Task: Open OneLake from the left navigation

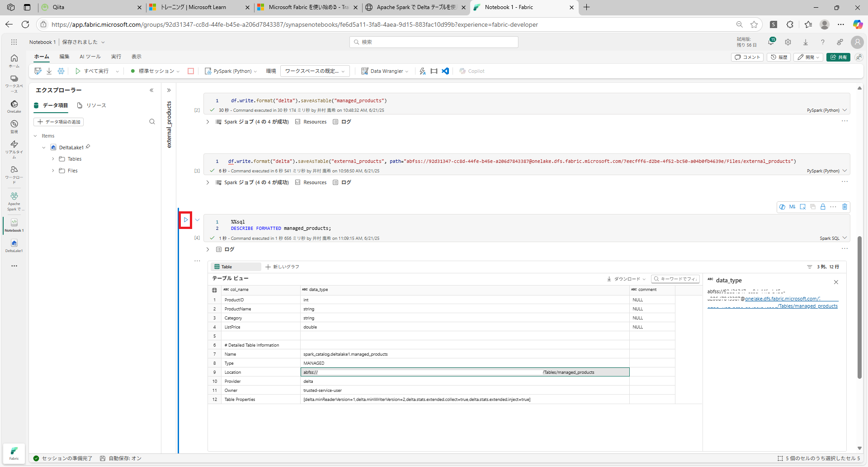Action: coord(14,107)
